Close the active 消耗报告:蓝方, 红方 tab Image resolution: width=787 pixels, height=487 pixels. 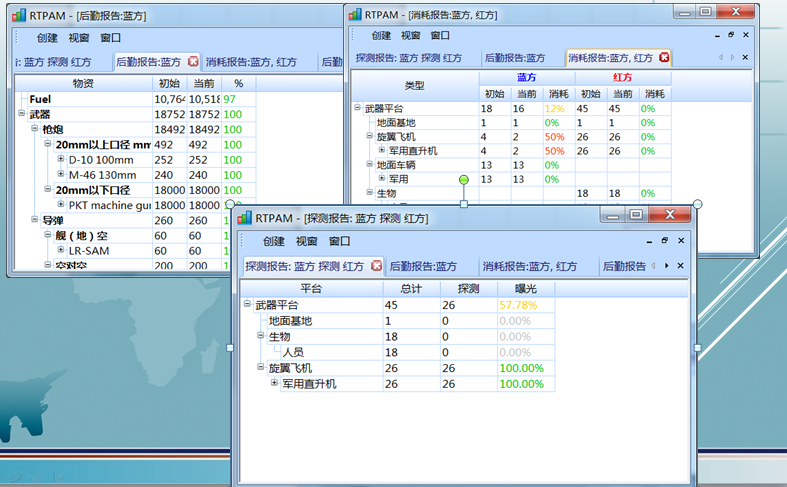[664, 58]
